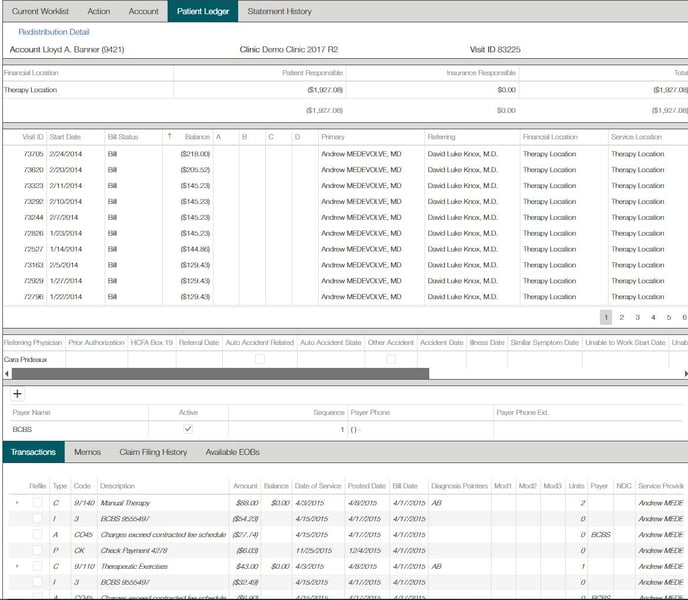Tick Refile checkbox for Manual Therapy row

(37, 503)
